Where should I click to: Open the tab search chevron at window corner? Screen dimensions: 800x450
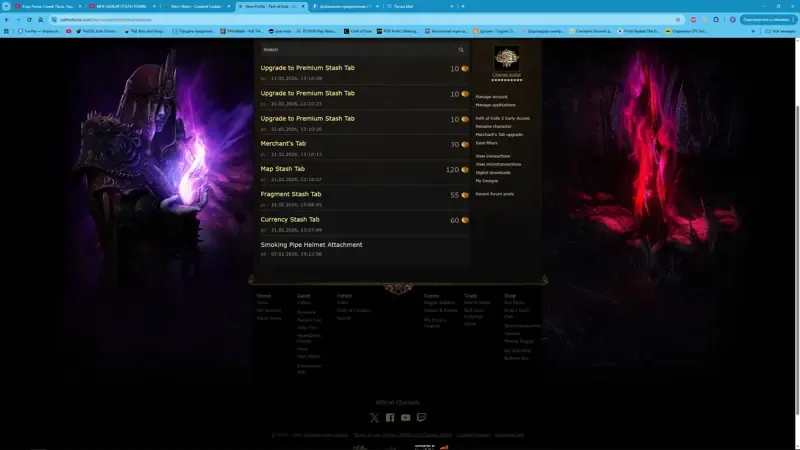click(6, 6)
